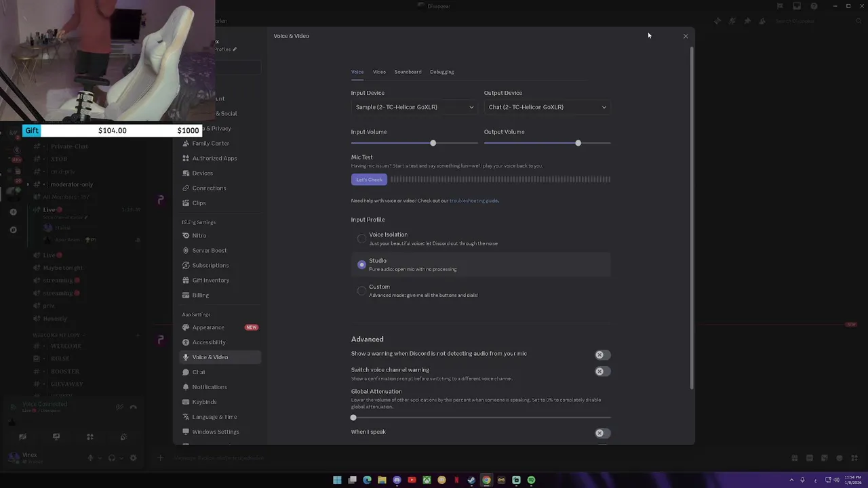Open Output Device dropdown

click(x=547, y=107)
